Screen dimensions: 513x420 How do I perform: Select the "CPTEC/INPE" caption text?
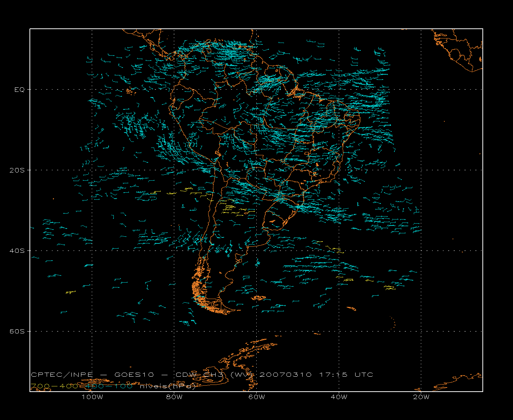pos(62,374)
